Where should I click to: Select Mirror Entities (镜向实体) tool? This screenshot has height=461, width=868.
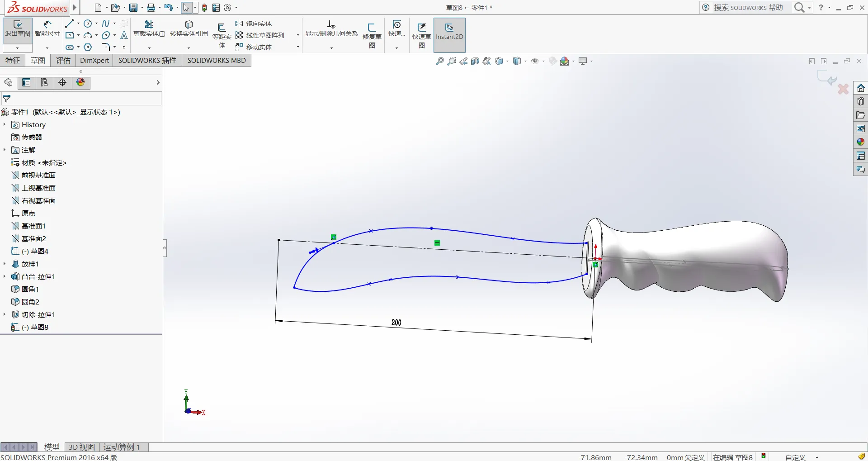pyautogui.click(x=254, y=24)
